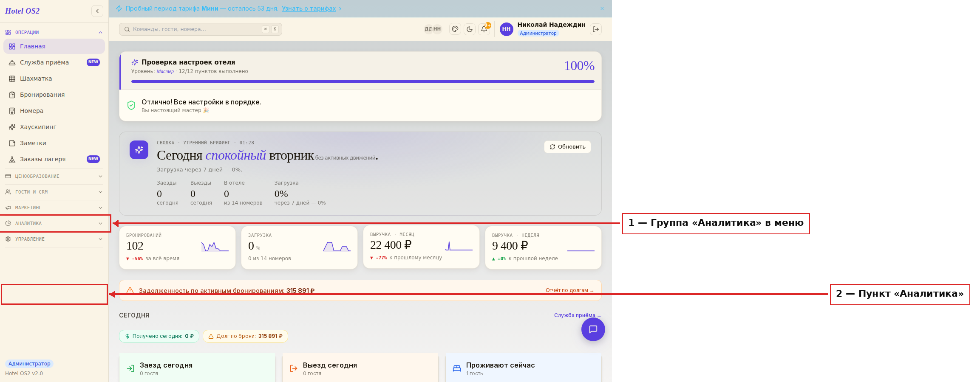
Task: Click the lightning icon in trial banner
Action: pos(119,8)
